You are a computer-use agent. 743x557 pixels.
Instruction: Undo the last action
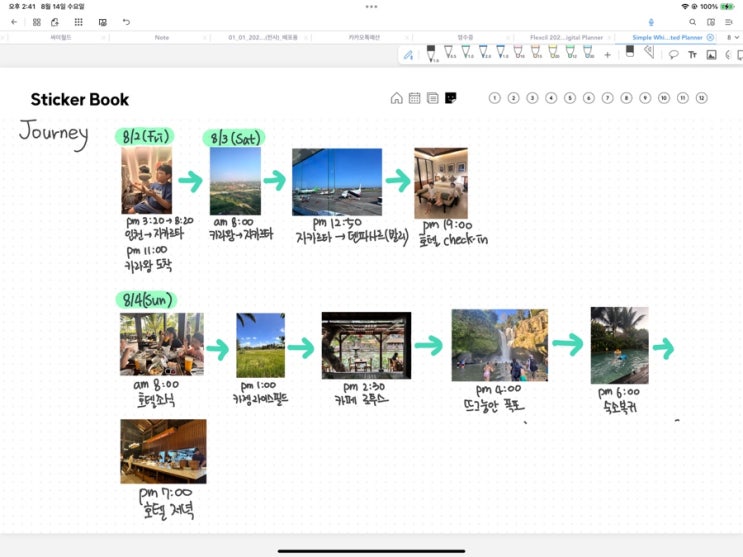pyautogui.click(x=126, y=22)
